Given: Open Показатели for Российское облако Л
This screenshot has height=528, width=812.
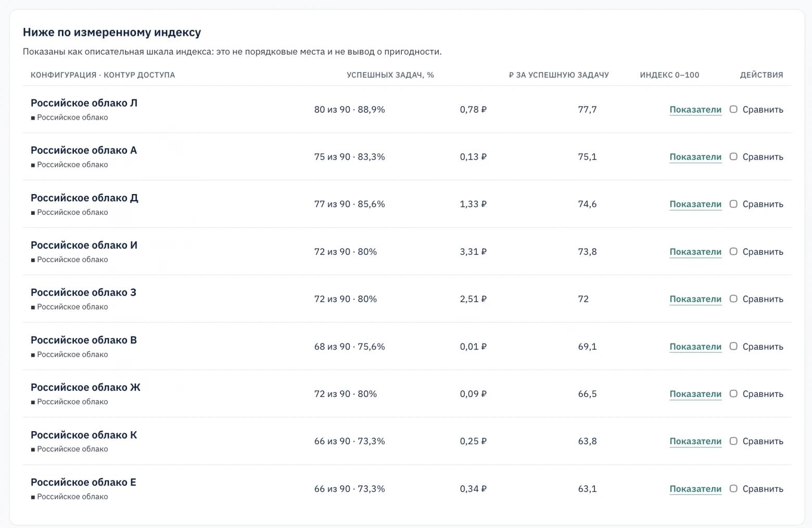Looking at the screenshot, I should click(x=695, y=110).
